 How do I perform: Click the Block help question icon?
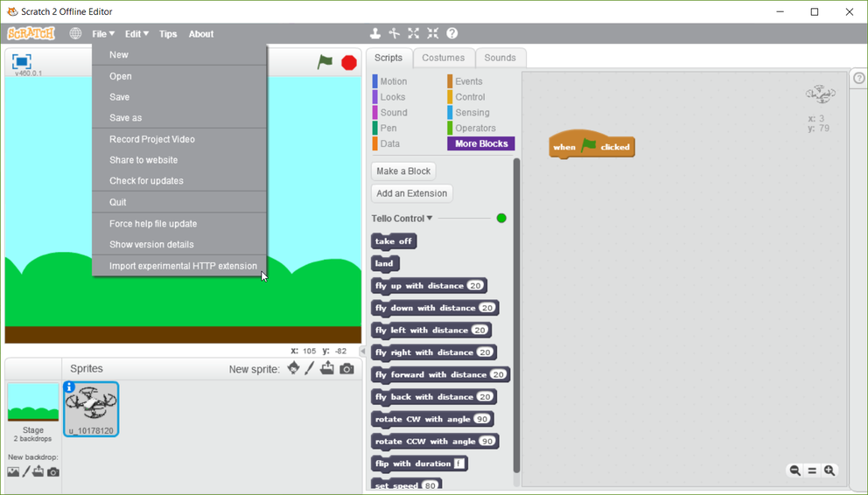pyautogui.click(x=452, y=33)
